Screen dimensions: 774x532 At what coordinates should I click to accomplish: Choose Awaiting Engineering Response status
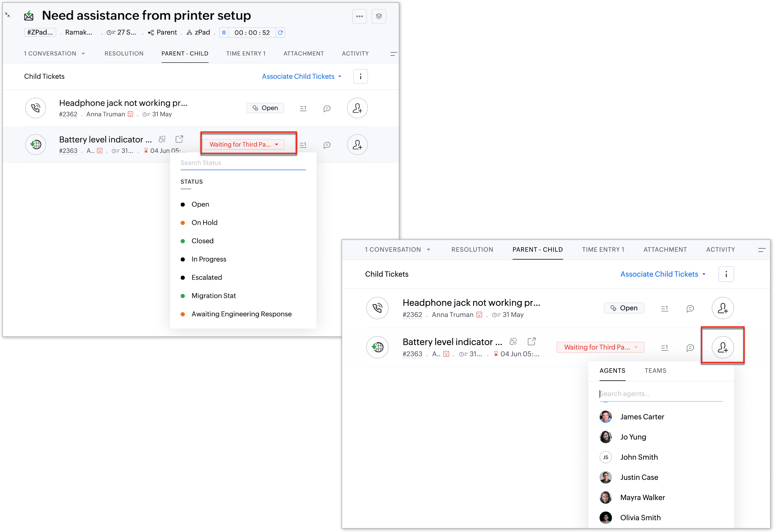(241, 314)
